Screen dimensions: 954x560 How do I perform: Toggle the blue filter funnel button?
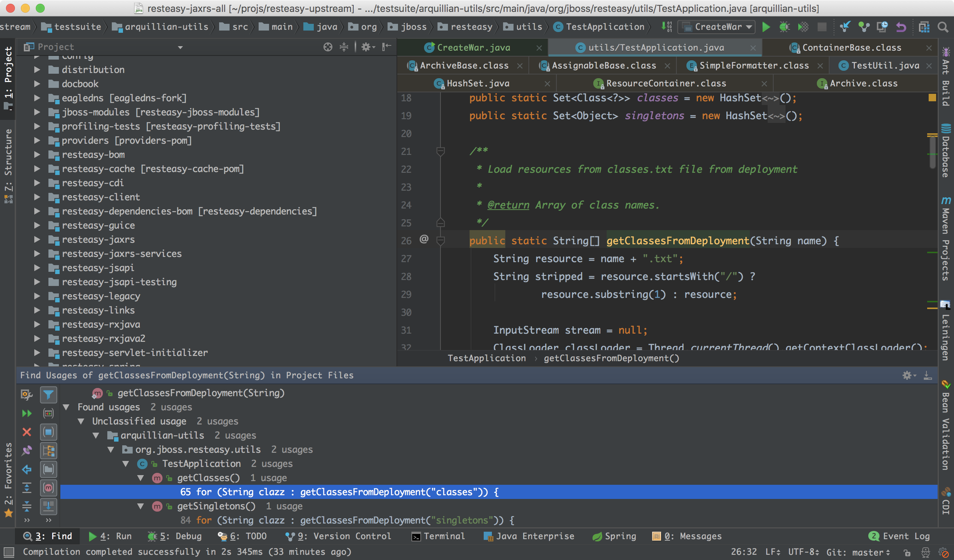[x=48, y=395]
